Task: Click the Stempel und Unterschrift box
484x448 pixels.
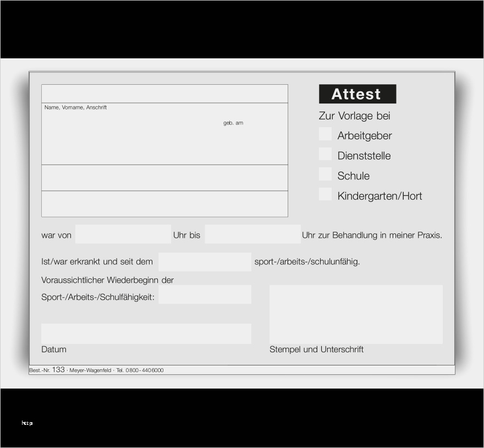Action: coord(356,314)
